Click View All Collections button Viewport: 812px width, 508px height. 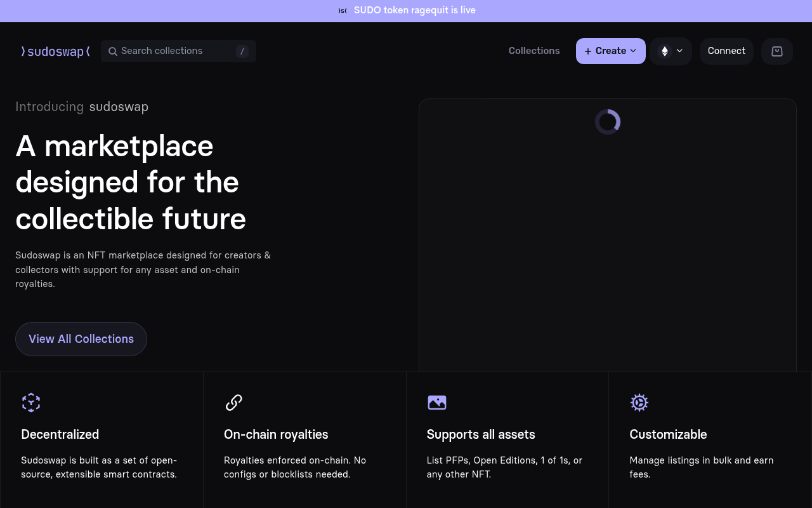(81, 339)
